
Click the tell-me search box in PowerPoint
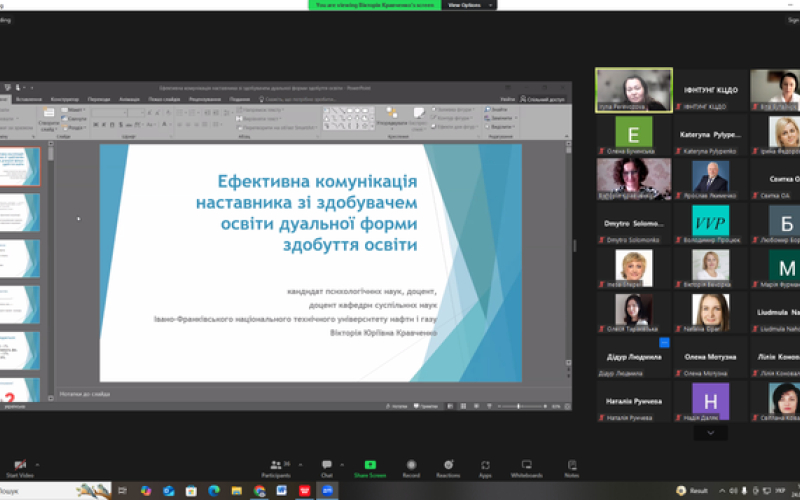coord(297,99)
